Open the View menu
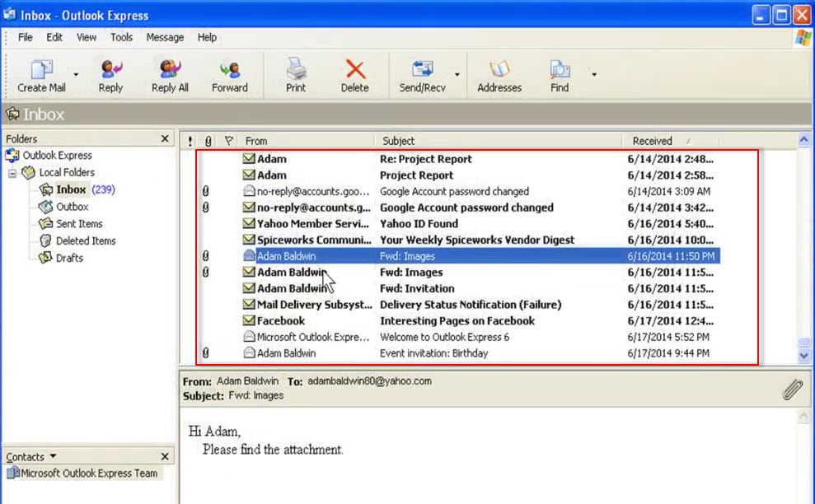This screenshot has height=504, width=815. pos(87,37)
